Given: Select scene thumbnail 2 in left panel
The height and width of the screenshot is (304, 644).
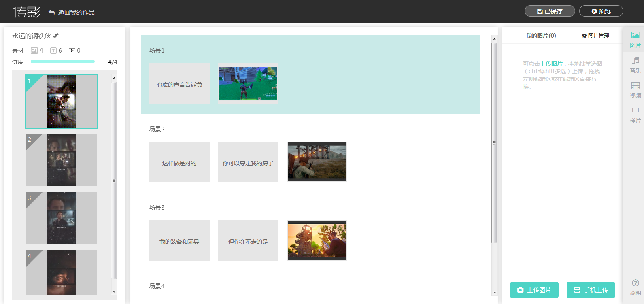Looking at the screenshot, I should (x=62, y=160).
